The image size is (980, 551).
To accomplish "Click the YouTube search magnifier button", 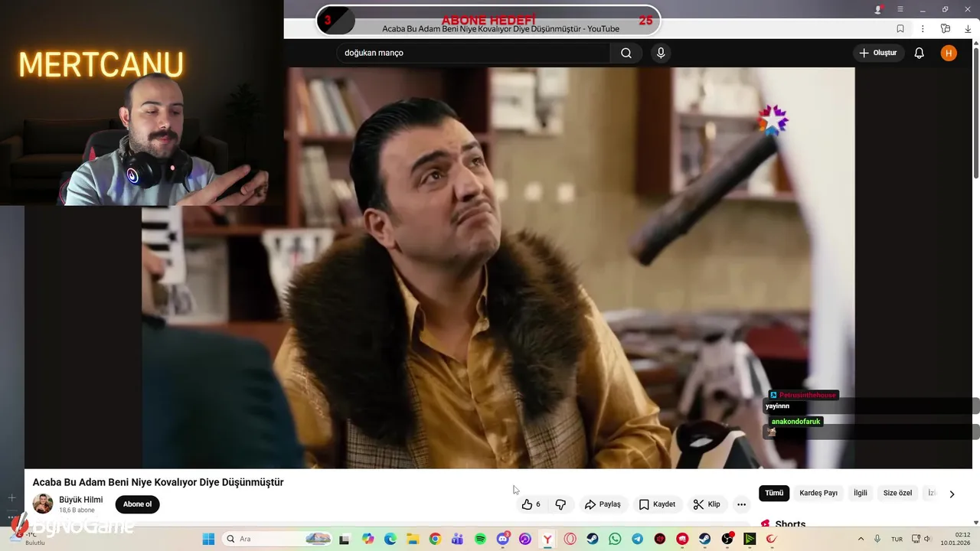I will 626,53.
